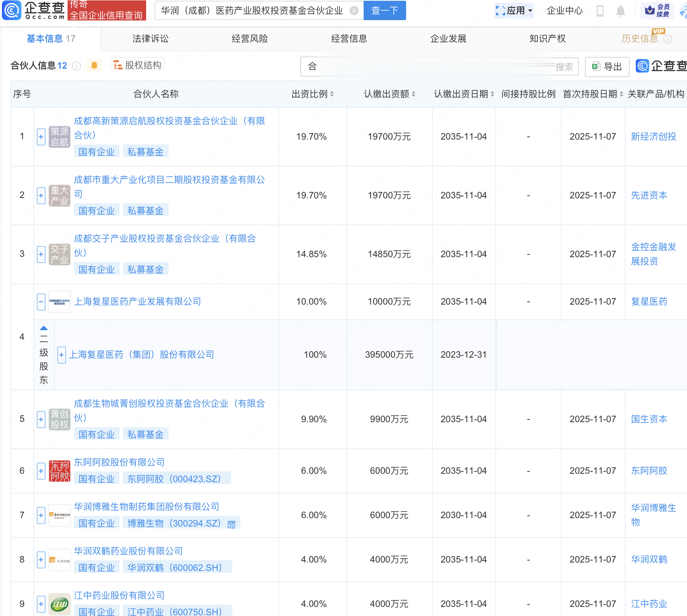
Task: Open 成都高新策源启航股权投资基金合伙企业 link
Action: pyautogui.click(x=169, y=128)
